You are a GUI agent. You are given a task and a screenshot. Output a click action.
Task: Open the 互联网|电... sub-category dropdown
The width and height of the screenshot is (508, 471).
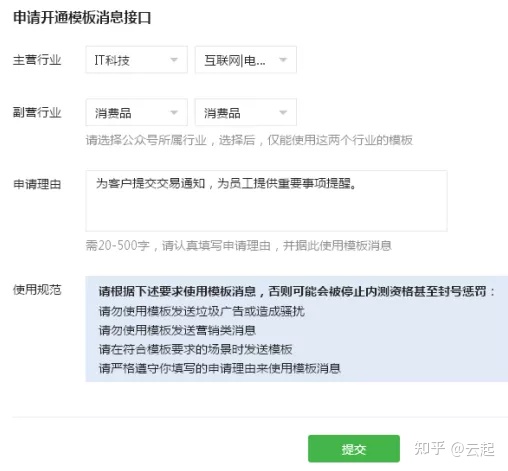(246, 60)
